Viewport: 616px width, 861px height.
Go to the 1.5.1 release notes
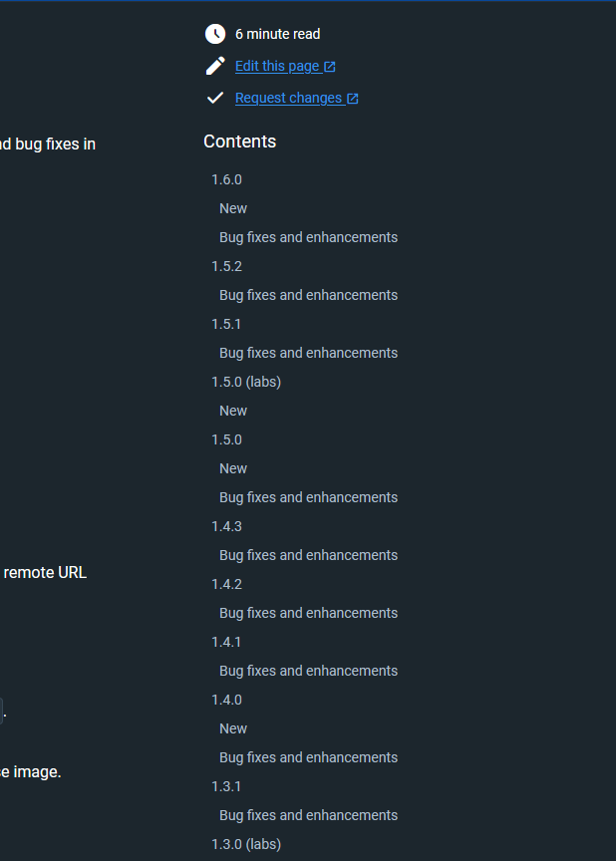[226, 324]
